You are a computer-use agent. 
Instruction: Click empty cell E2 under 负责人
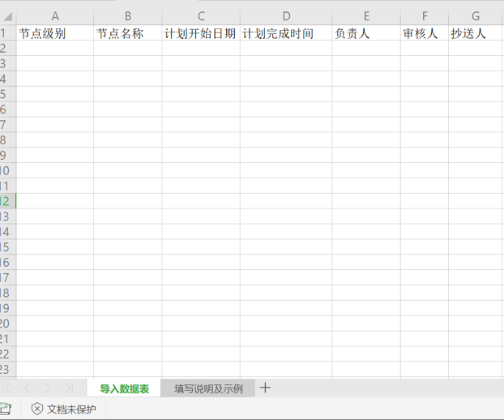pyautogui.click(x=366, y=48)
